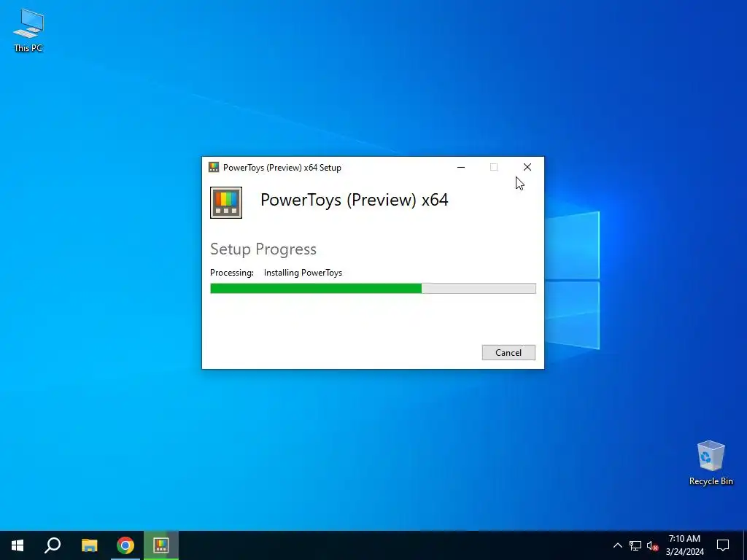
Task: Select the "Setup Progress" heading text
Action: 263,249
